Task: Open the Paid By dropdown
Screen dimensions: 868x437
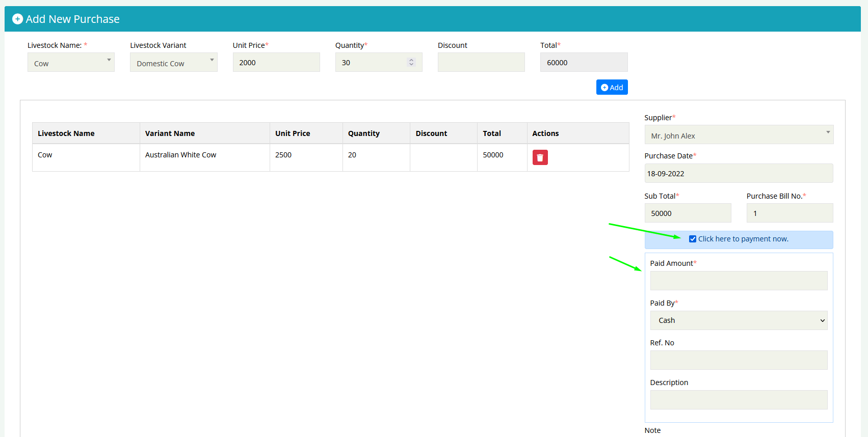Action: 738,320
